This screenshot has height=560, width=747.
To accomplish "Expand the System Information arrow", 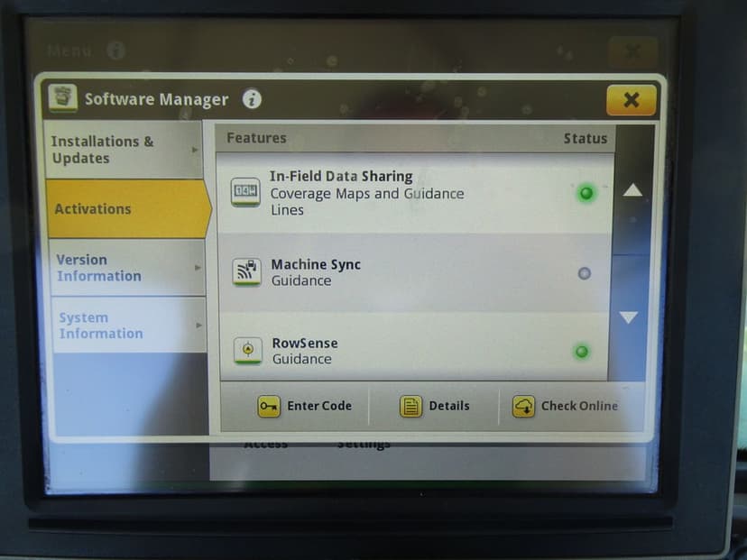I will click(198, 325).
